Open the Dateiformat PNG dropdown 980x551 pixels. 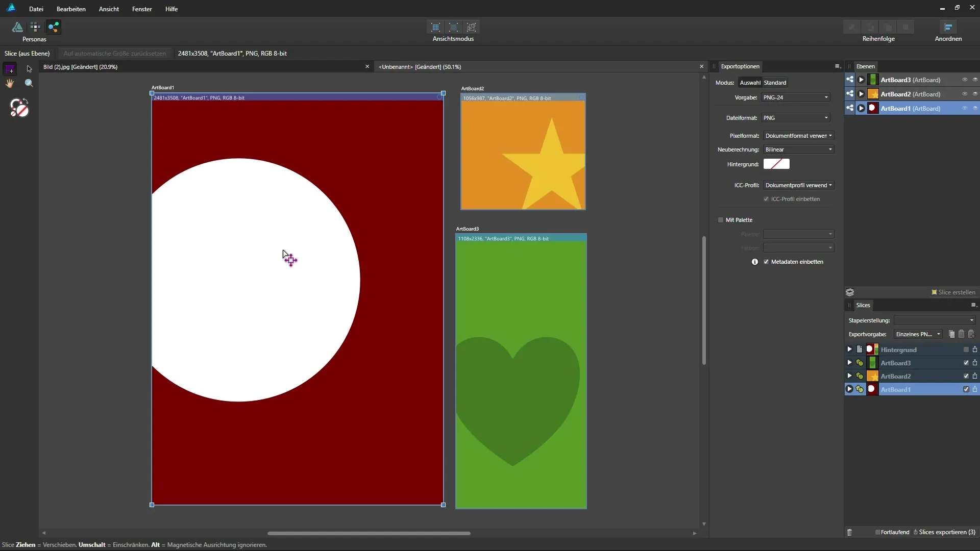tap(796, 118)
